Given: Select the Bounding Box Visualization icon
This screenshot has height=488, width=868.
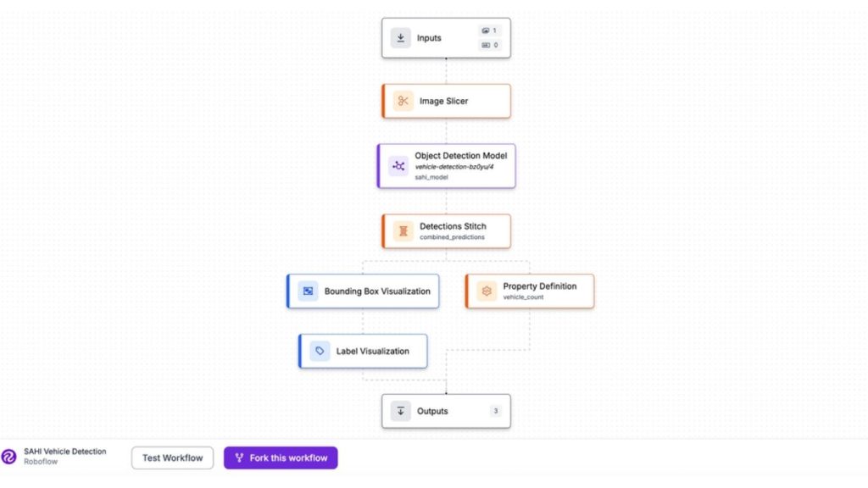Looking at the screenshot, I should click(307, 291).
